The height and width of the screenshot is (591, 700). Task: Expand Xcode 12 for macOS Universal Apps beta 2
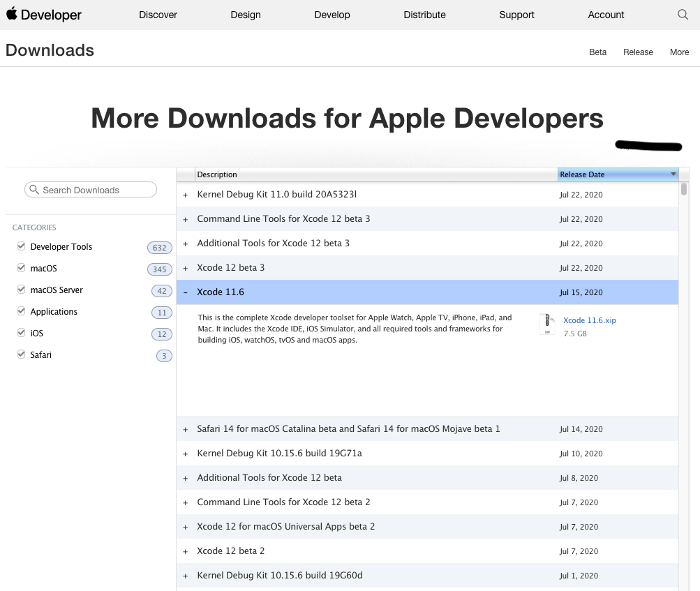pyautogui.click(x=185, y=528)
